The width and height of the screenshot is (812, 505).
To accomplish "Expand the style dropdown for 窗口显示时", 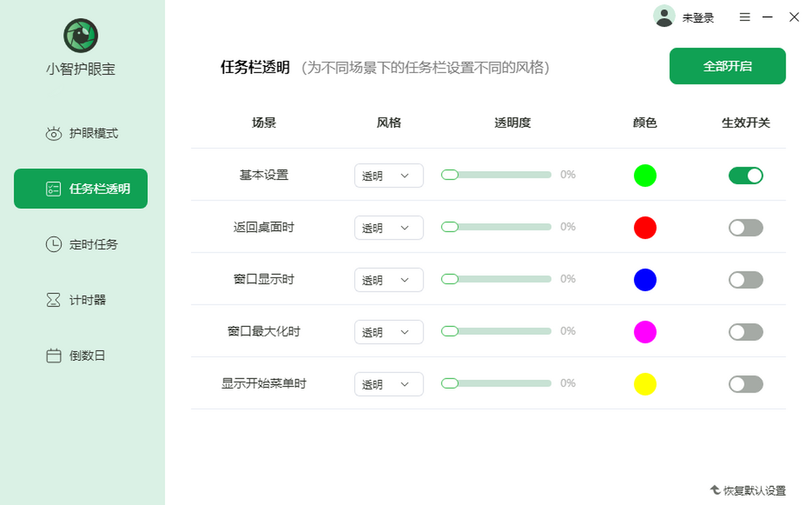I will pos(388,280).
